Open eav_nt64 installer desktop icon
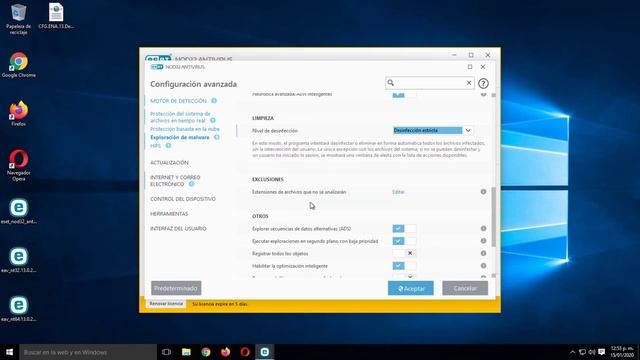The height and width of the screenshot is (360, 640). tap(18, 309)
